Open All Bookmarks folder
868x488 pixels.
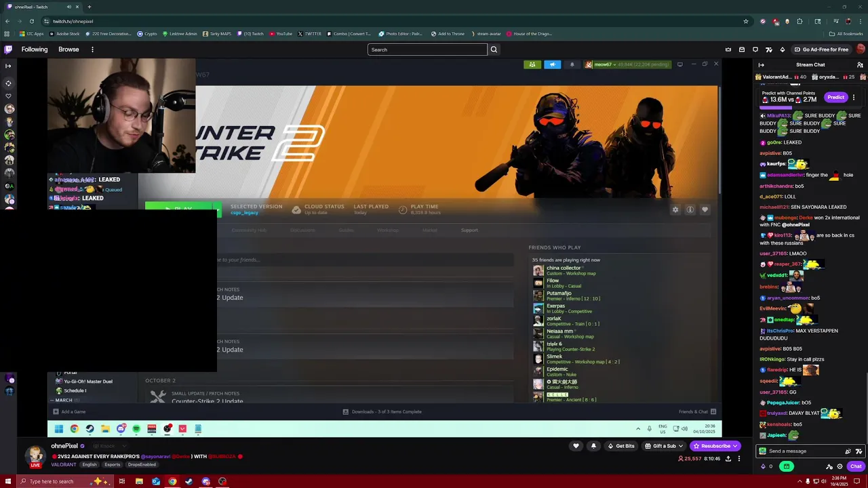point(846,33)
